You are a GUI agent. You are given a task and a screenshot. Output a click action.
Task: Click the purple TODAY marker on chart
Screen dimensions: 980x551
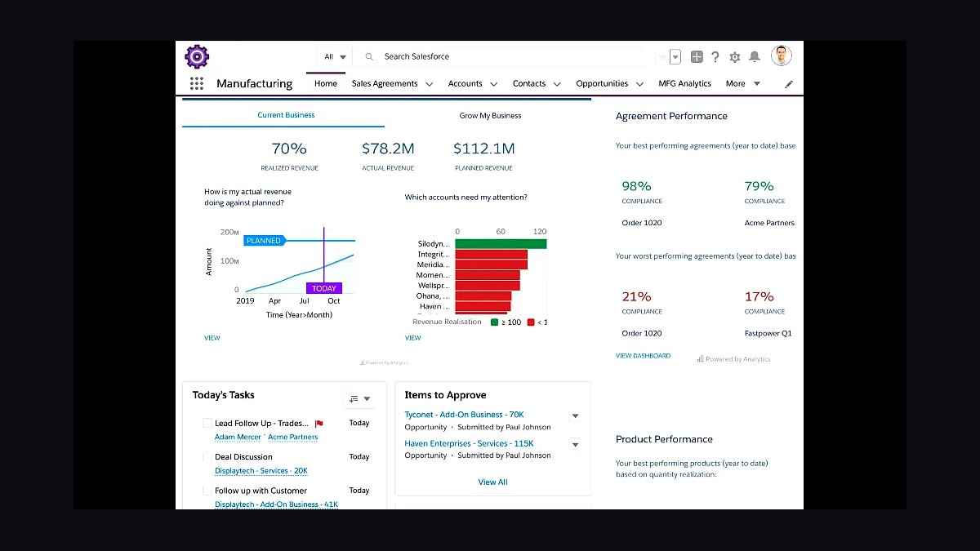pos(324,288)
